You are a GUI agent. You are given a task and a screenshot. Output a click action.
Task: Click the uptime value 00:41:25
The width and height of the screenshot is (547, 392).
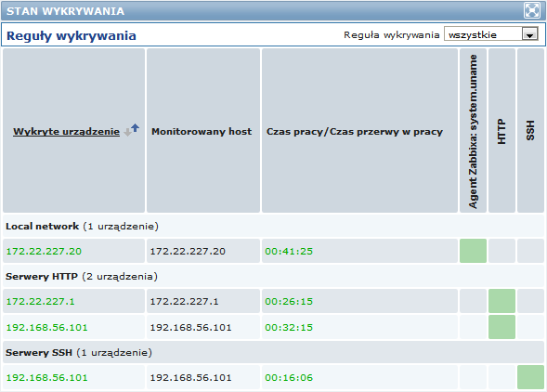(x=289, y=252)
